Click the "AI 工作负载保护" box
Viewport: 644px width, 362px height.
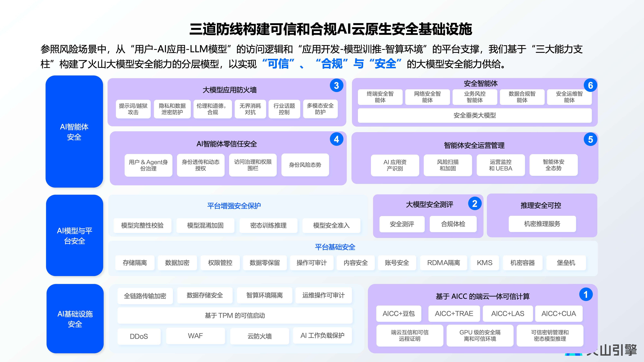(x=323, y=335)
